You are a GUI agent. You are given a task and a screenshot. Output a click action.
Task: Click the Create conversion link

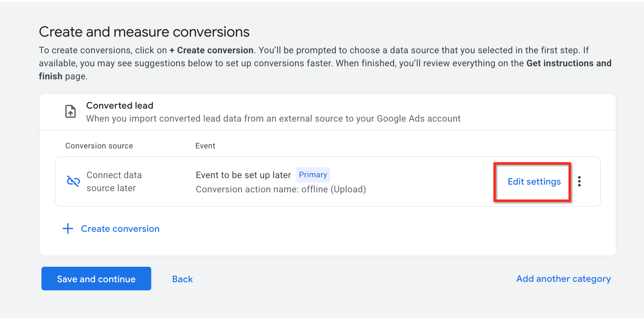pyautogui.click(x=120, y=229)
